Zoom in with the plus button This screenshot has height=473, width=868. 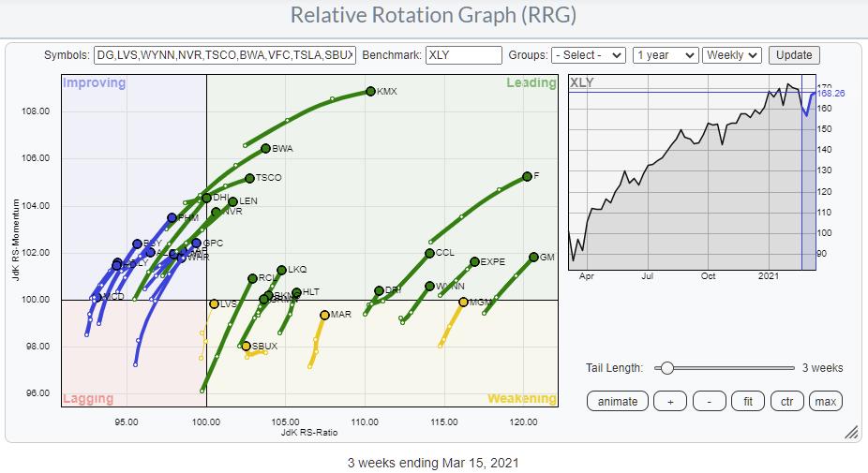(x=670, y=401)
